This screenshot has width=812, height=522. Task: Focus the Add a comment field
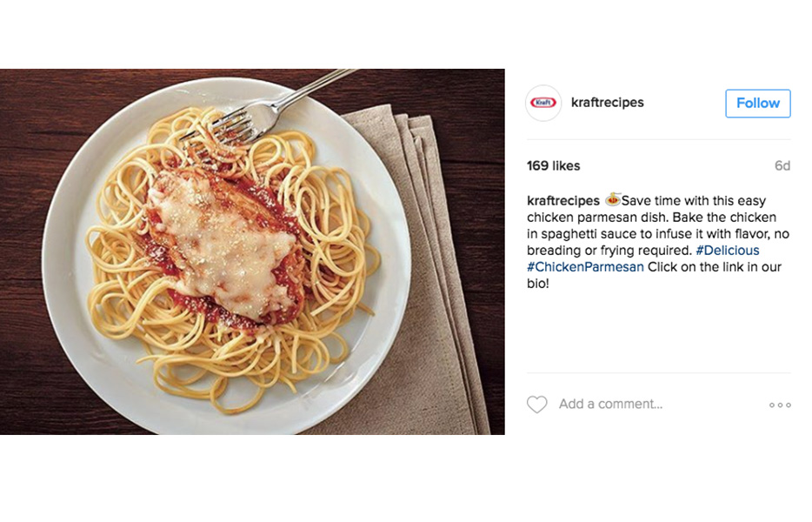click(x=610, y=405)
